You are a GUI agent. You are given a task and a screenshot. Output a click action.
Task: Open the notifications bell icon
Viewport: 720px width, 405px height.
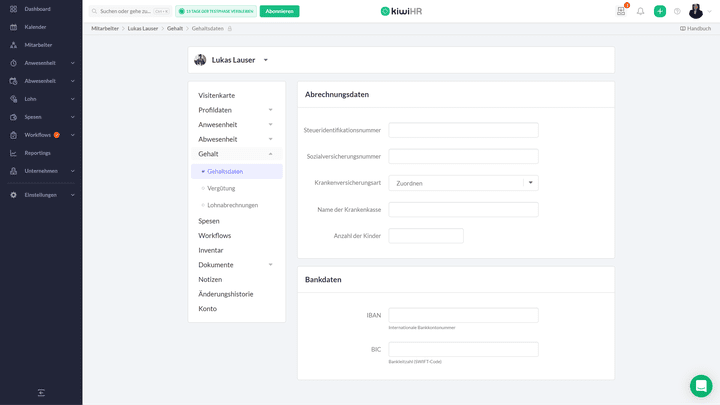pyautogui.click(x=640, y=11)
